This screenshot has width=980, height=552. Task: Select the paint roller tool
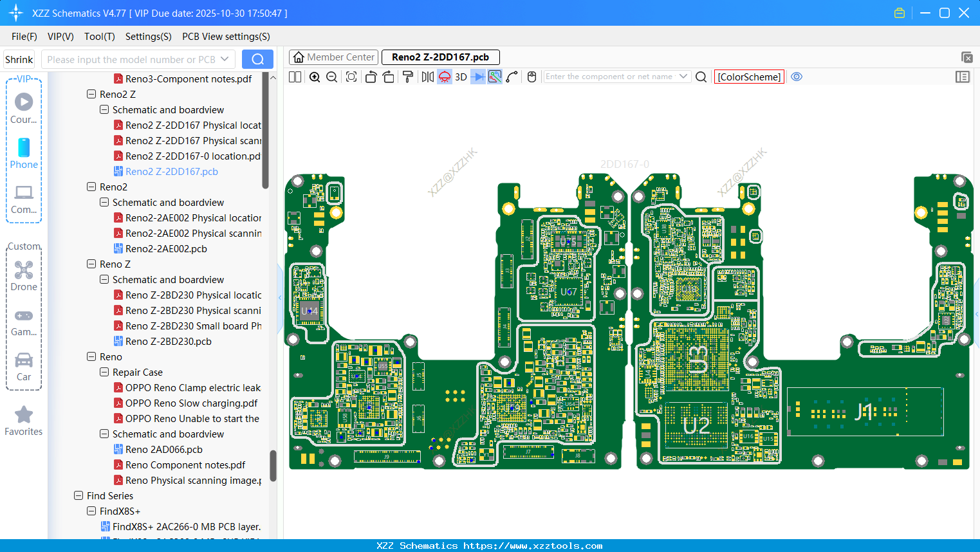(408, 77)
